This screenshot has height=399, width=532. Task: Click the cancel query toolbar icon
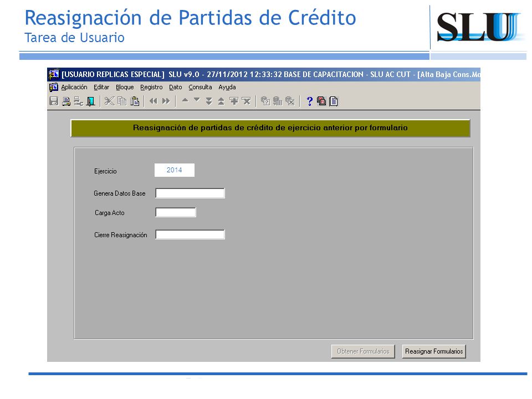290,101
